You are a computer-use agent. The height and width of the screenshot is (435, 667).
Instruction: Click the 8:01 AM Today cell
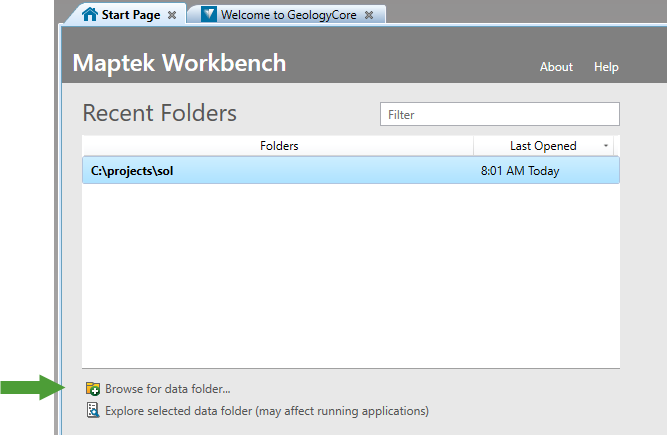(520, 171)
